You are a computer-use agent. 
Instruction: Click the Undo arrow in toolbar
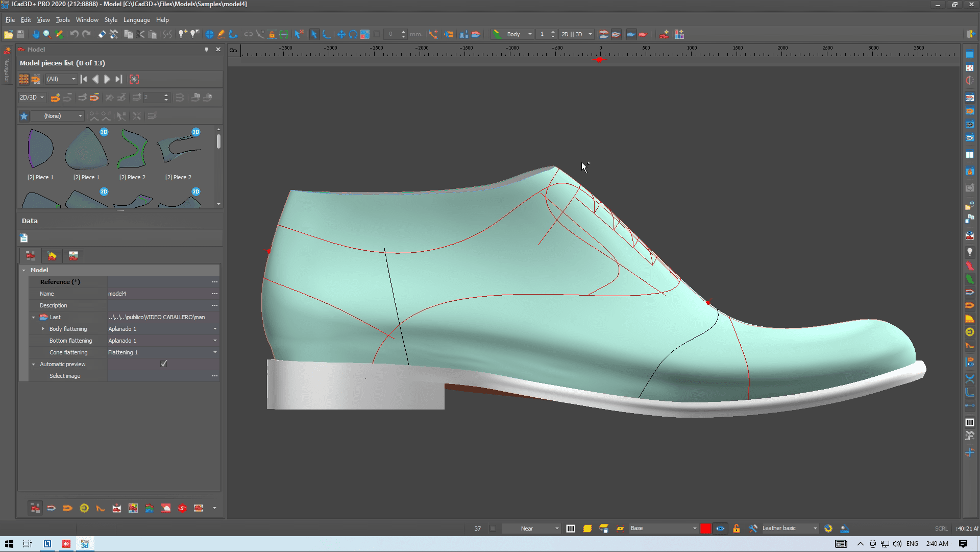click(x=74, y=34)
